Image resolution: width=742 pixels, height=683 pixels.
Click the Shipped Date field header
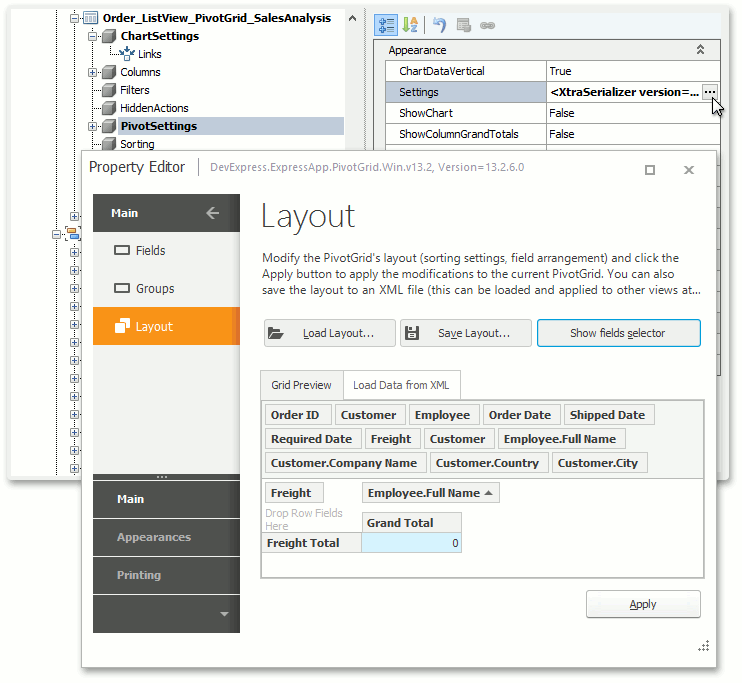(608, 415)
